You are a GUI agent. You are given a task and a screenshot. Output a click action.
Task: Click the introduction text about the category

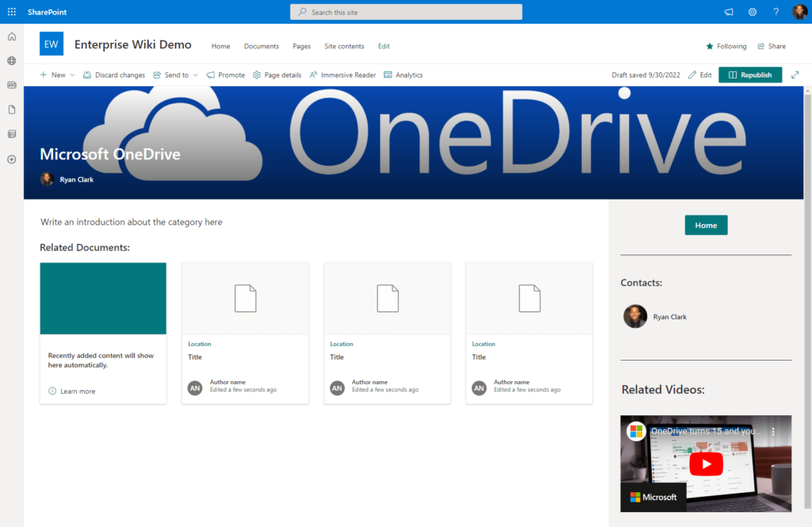[132, 222]
